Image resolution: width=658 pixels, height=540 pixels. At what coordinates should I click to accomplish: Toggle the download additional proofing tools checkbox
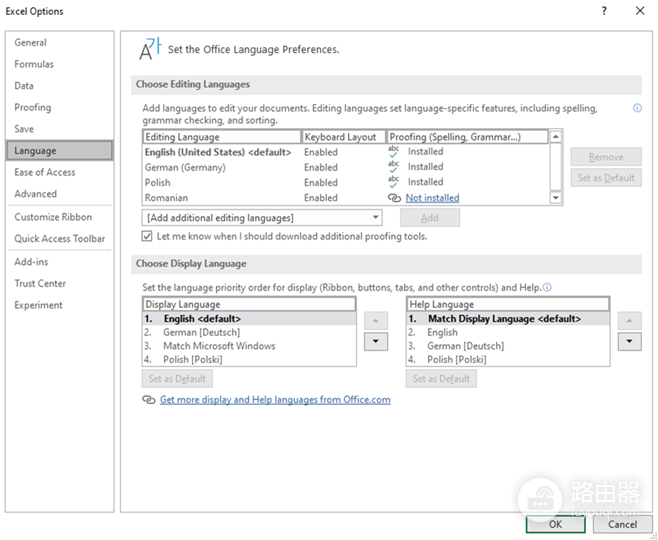pos(147,236)
